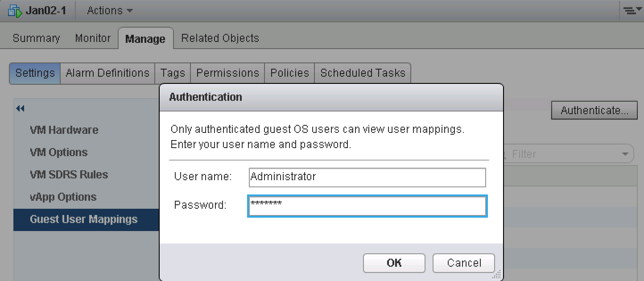The width and height of the screenshot is (644, 281).
Task: Click inside the Password field
Action: (367, 205)
